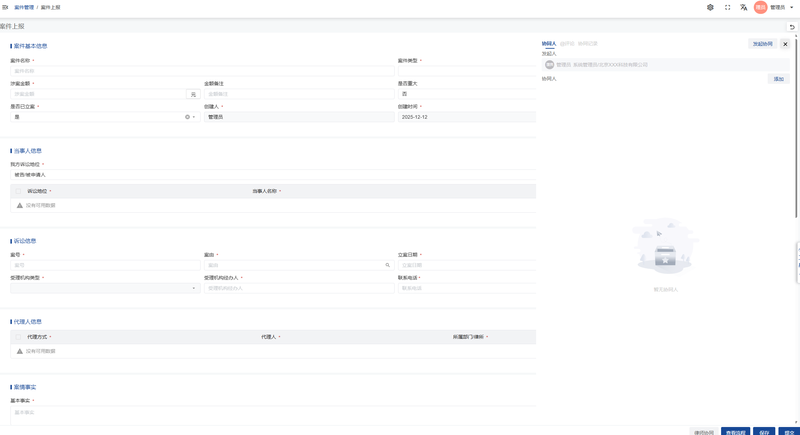This screenshot has width=800, height=435.
Task: Click the search icon in 案由 field
Action: coord(387,265)
